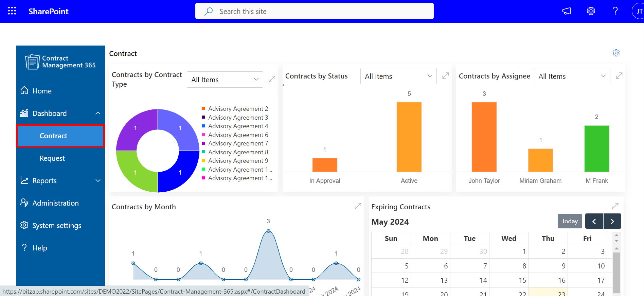Expand Contracts by Status chart
Viewport: 644px width, 296px height.
[x=446, y=75]
